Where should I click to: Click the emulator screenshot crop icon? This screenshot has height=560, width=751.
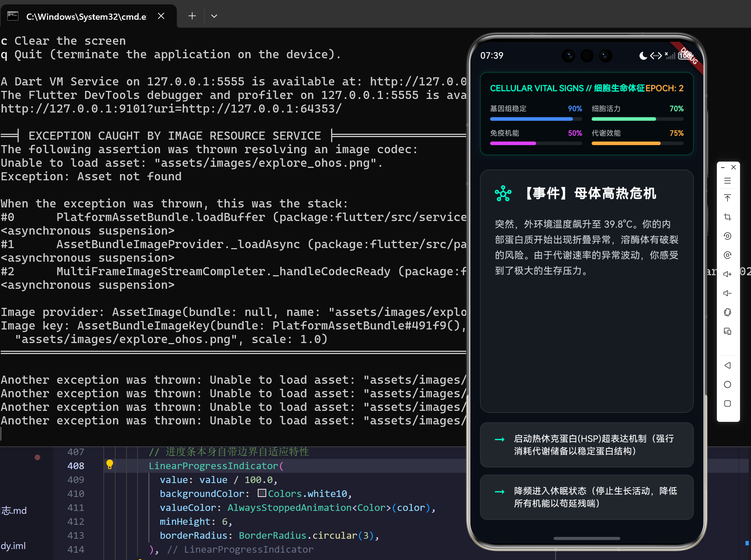728,217
